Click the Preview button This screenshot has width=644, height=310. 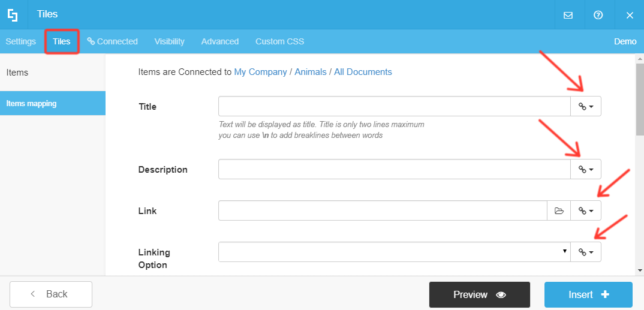point(480,294)
